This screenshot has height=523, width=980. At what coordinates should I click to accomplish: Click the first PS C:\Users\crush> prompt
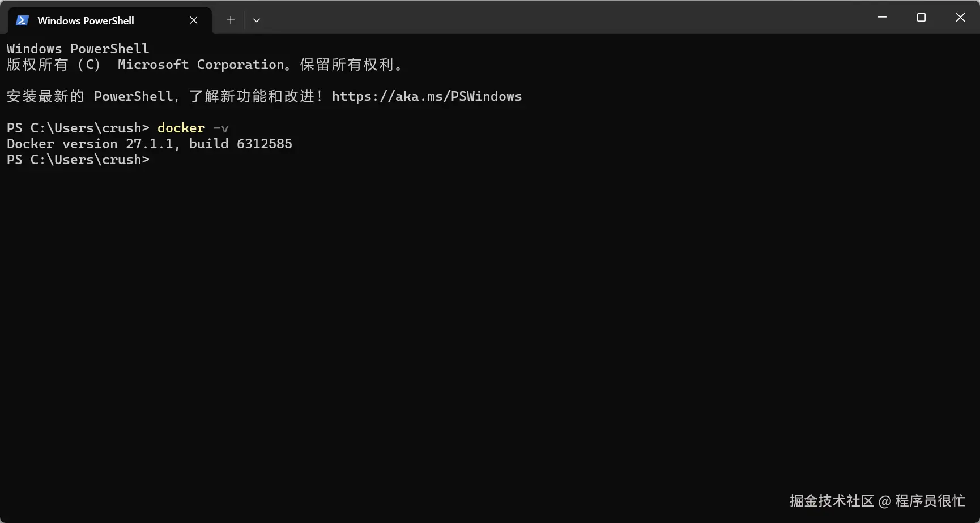78,128
